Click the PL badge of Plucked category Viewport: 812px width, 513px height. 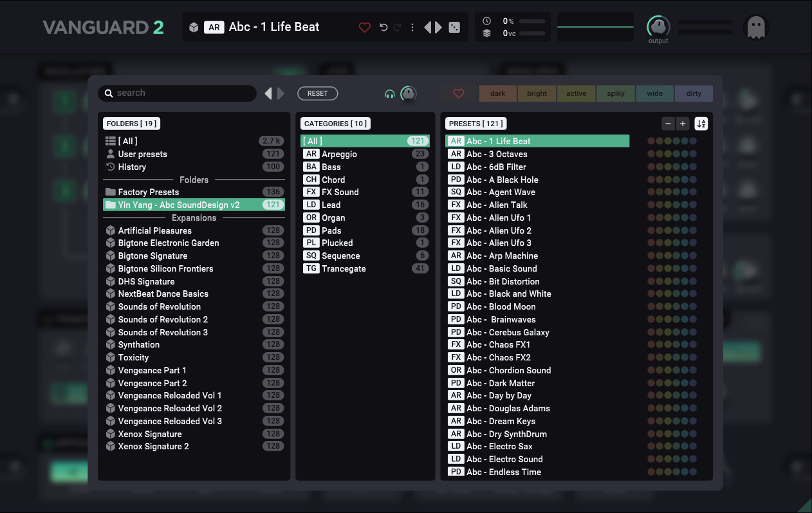[x=311, y=243]
